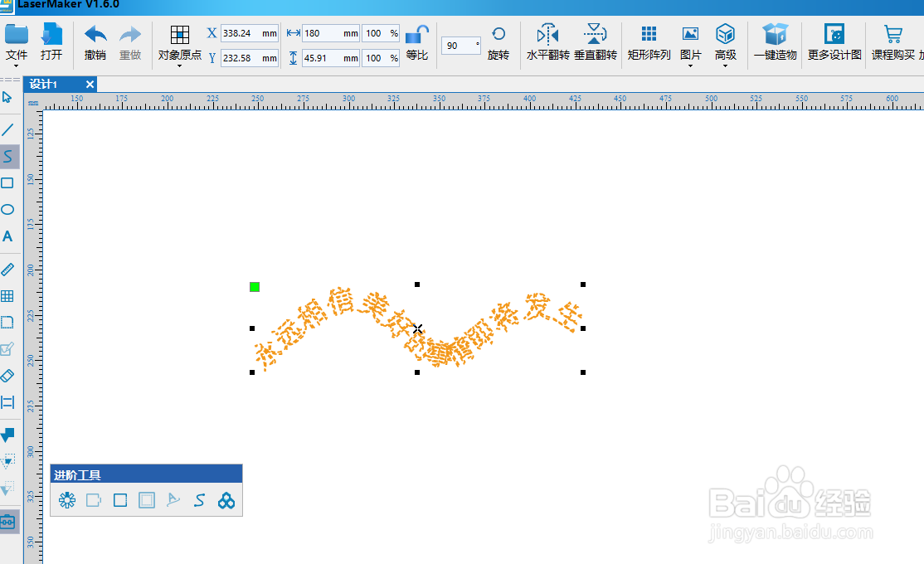924x564 pixels.
Task: Click the gear icon in 进阶工具 panel
Action: (67, 500)
